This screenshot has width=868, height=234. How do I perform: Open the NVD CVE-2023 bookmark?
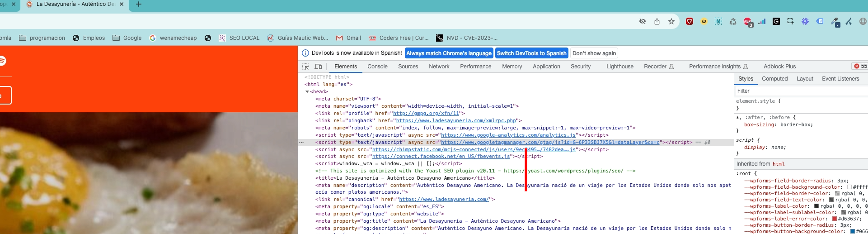click(x=467, y=38)
